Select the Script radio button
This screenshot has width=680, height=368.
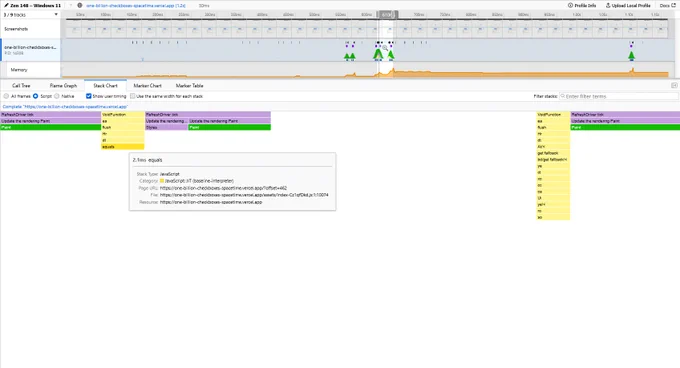pyautogui.click(x=36, y=96)
